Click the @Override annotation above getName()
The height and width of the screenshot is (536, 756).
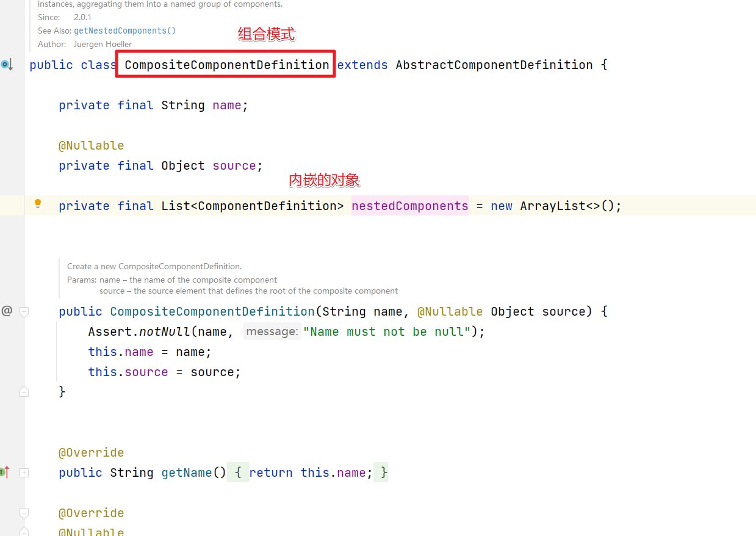point(92,452)
